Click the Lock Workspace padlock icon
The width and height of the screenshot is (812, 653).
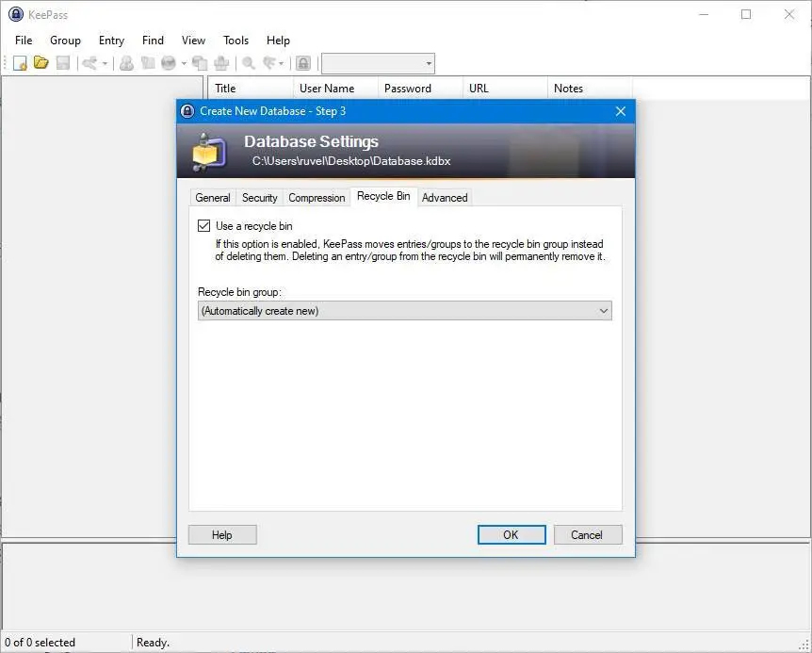[303, 63]
